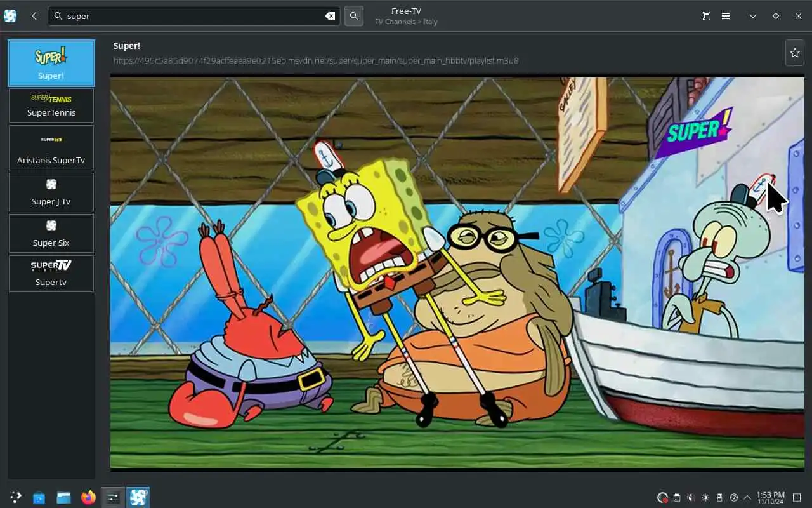This screenshot has width=812, height=508.
Task: Click inside the search box containing 'super'
Action: [194, 16]
